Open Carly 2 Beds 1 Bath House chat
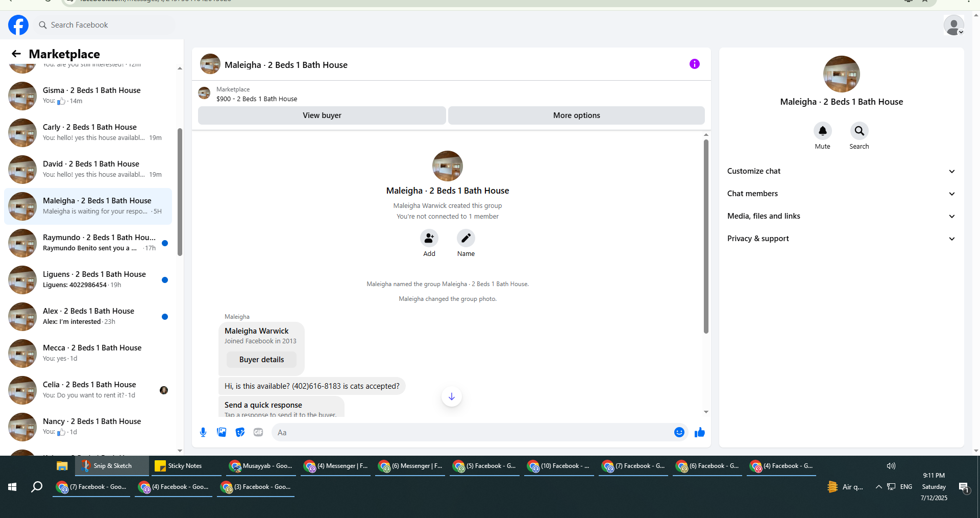Image resolution: width=980 pixels, height=518 pixels. click(x=88, y=132)
